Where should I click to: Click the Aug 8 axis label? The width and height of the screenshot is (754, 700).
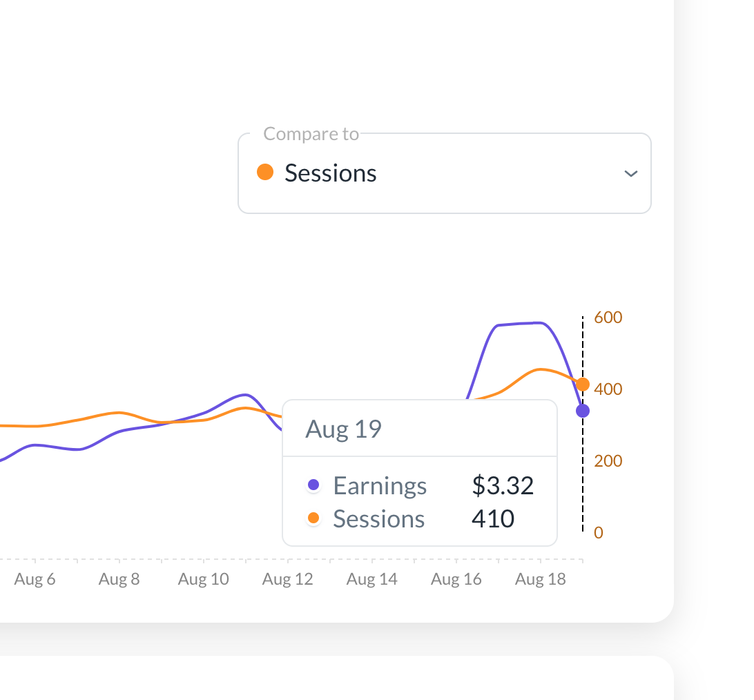119,579
